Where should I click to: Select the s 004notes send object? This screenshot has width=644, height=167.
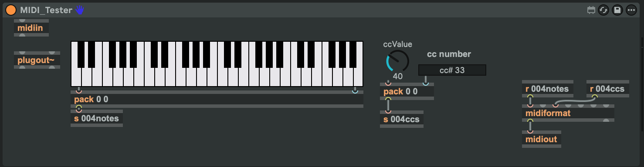pos(97,118)
